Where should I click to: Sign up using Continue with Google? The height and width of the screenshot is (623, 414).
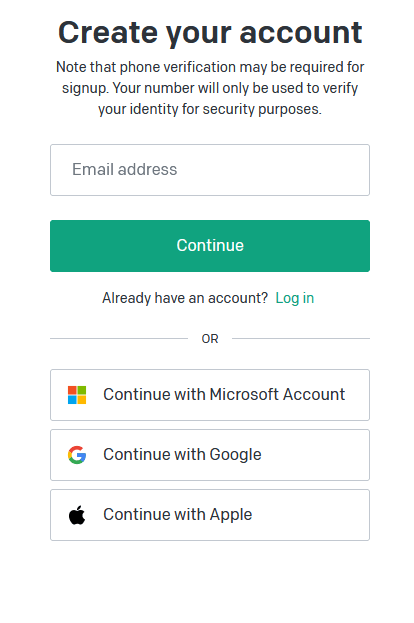tap(210, 455)
